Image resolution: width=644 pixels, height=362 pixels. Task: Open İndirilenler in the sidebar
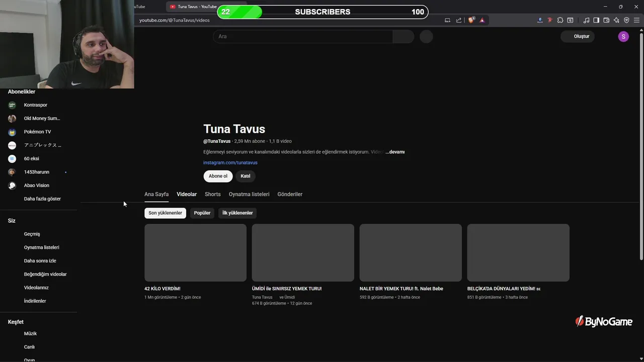click(x=35, y=301)
